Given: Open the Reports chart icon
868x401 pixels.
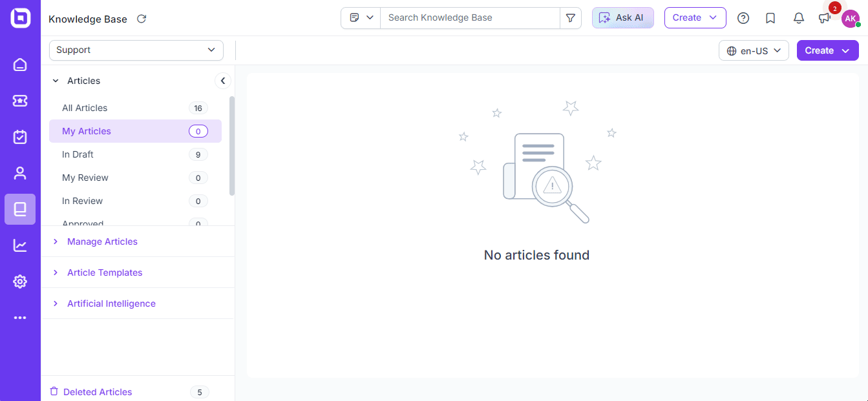Looking at the screenshot, I should (20, 245).
